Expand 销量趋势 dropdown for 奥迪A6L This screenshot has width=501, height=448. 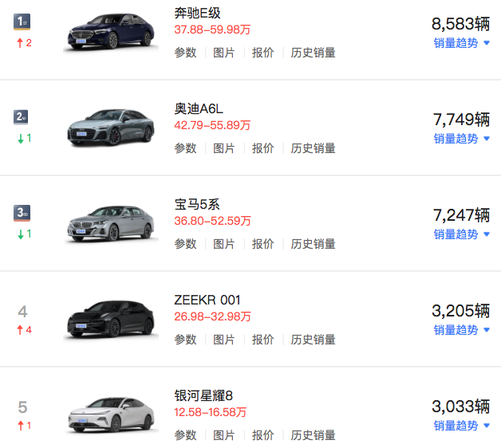click(462, 139)
